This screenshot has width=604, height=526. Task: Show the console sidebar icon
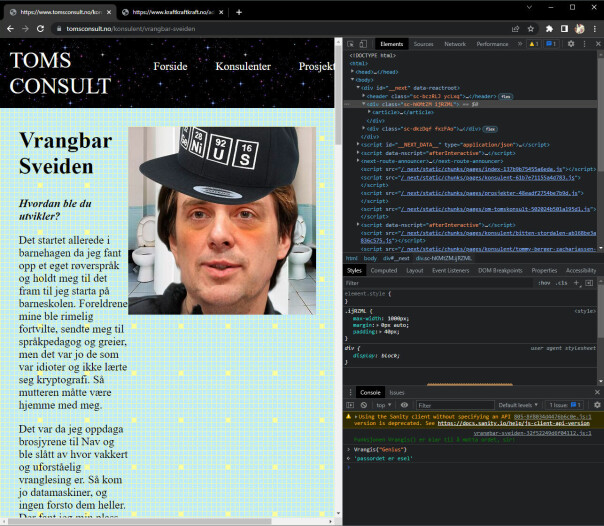[x=350, y=405]
